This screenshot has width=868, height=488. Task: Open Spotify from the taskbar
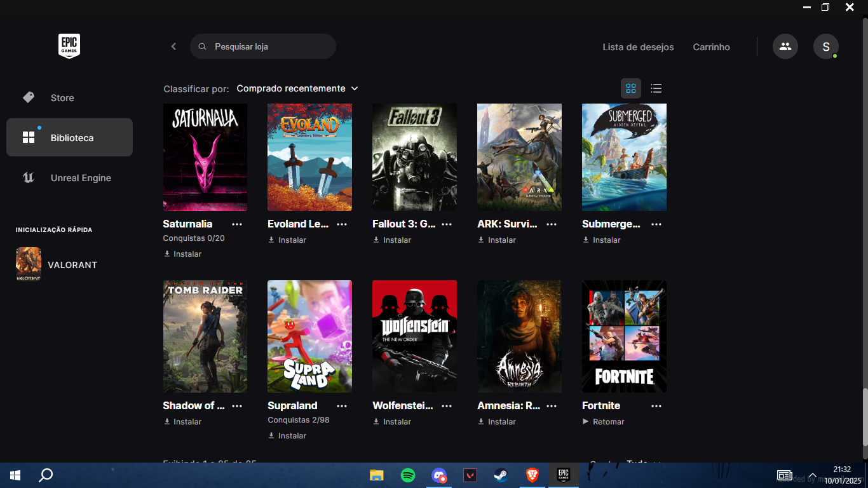pyautogui.click(x=408, y=475)
